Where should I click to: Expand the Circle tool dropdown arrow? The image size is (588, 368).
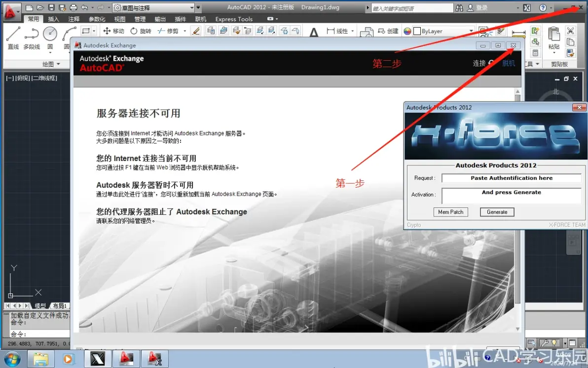pyautogui.click(x=50, y=52)
